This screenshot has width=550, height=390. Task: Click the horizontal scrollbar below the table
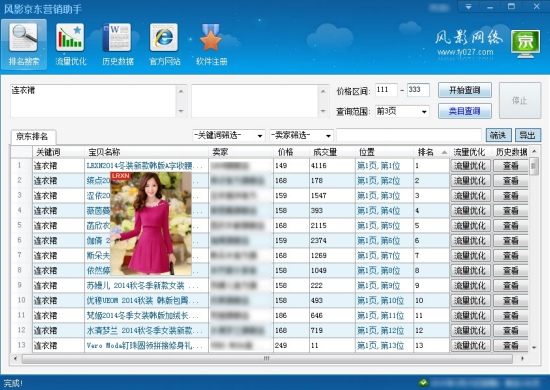(267, 358)
